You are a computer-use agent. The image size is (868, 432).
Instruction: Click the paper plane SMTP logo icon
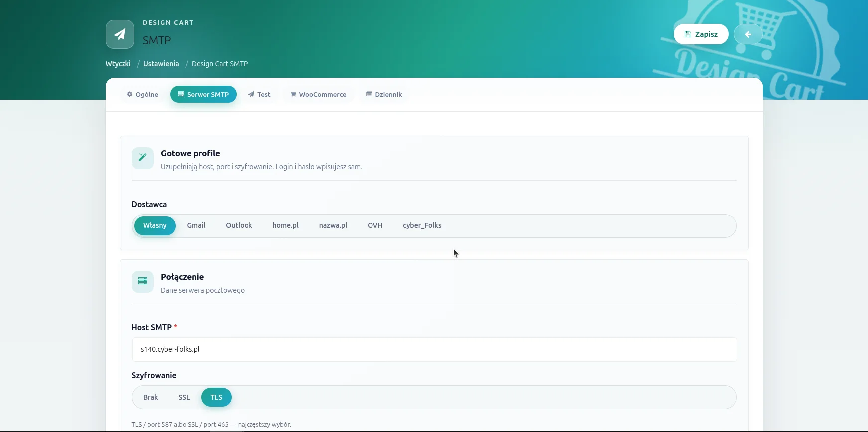coord(120,34)
